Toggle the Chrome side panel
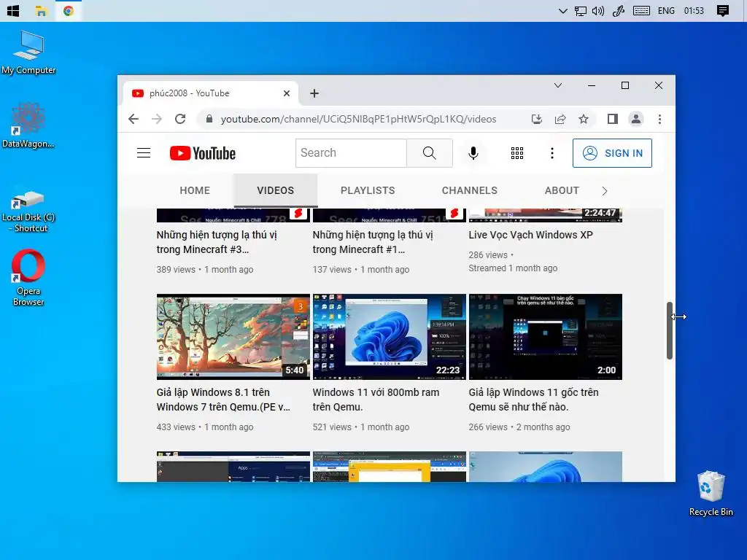The image size is (747, 560). coord(613,119)
